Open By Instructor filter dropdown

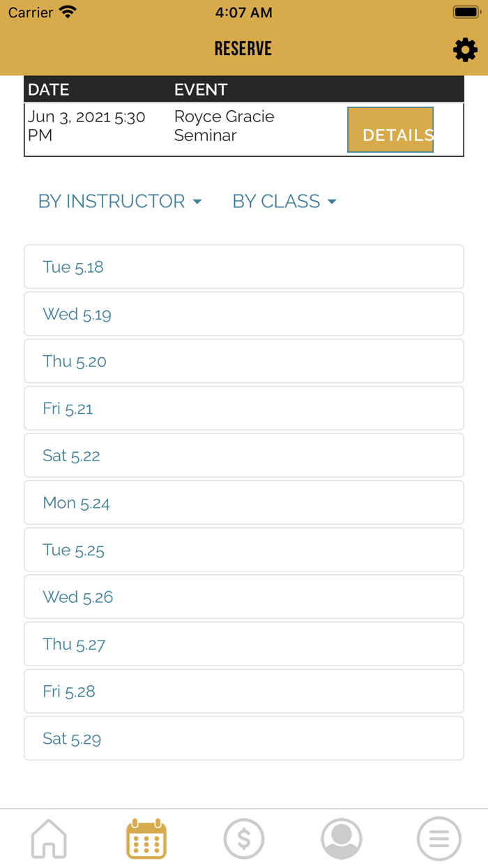(120, 202)
